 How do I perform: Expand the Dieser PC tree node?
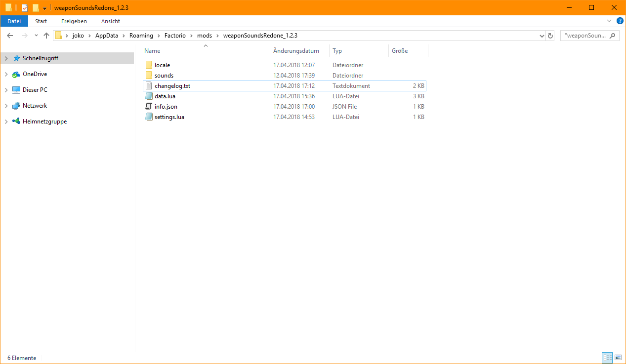[6, 90]
